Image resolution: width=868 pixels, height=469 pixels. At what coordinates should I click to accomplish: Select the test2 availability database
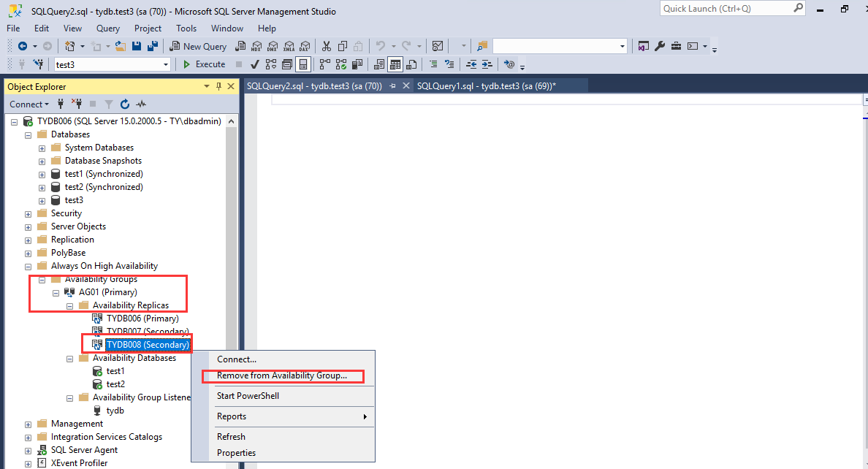115,384
